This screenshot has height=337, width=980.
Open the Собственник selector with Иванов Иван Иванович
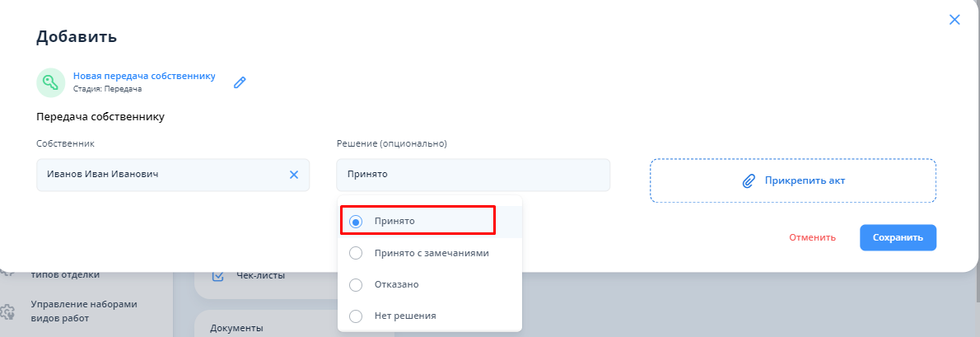click(x=161, y=175)
